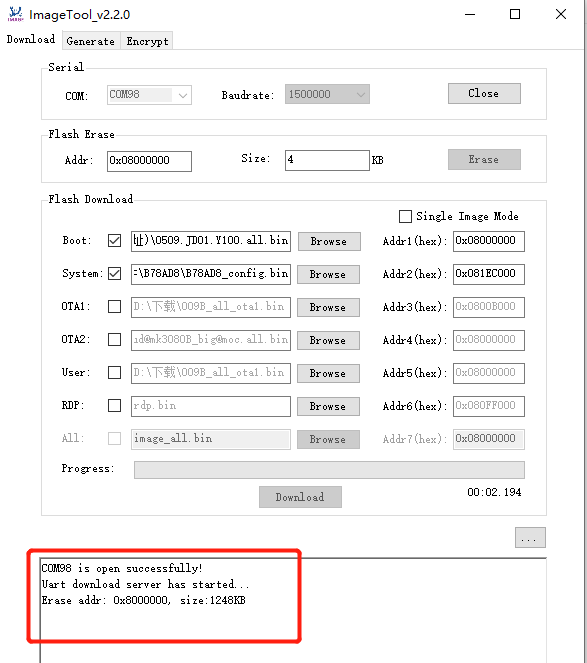Uncheck the Boot image checkbox
This screenshot has width=587, height=663.
click(114, 241)
